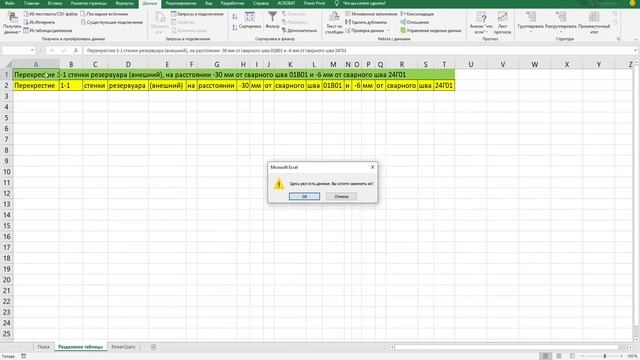Screen dimensions: 640x360
Task: Open the ACROBAT ribbon tab
Action: pyautogui.click(x=286, y=3)
